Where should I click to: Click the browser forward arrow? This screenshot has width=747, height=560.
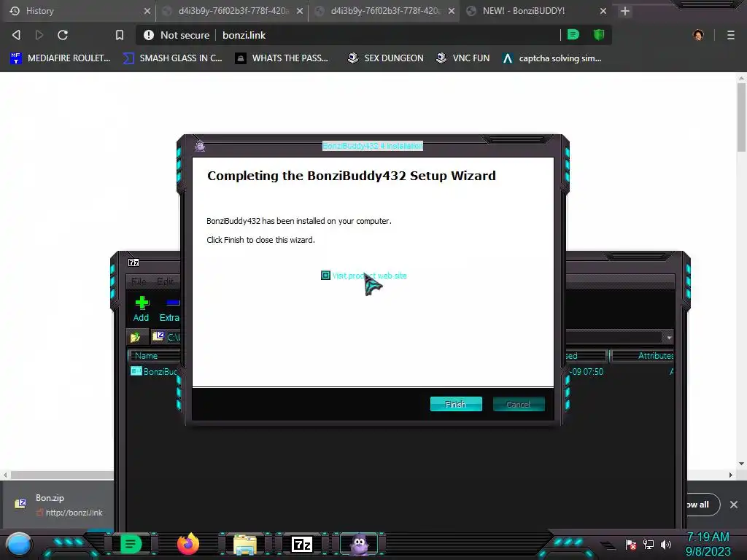tap(39, 35)
